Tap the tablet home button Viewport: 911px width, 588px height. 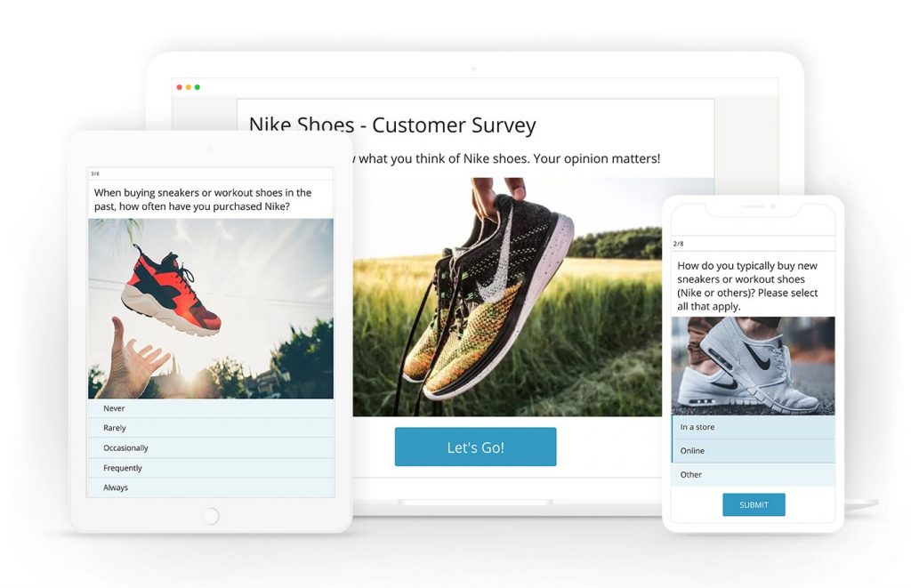(x=211, y=515)
